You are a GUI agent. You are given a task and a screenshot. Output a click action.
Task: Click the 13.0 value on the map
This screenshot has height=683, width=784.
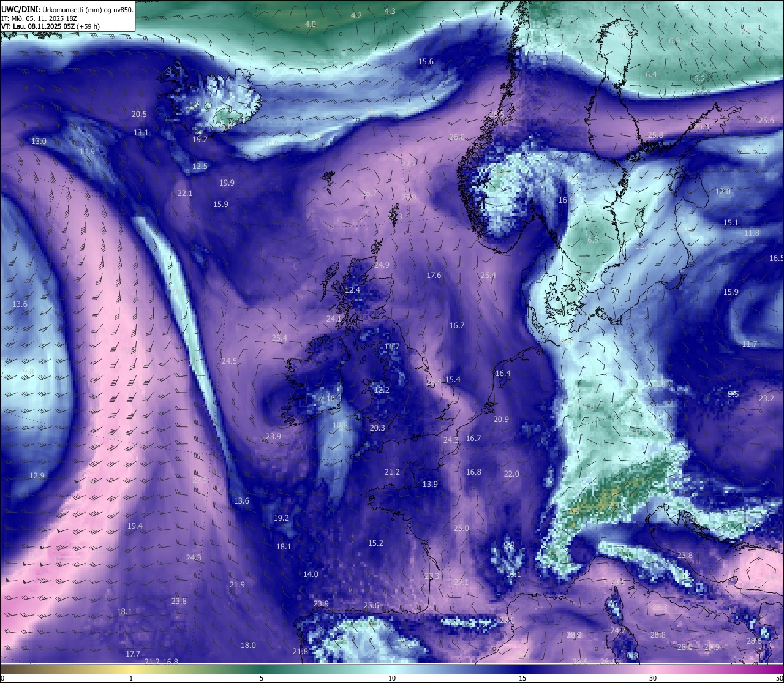coord(39,142)
